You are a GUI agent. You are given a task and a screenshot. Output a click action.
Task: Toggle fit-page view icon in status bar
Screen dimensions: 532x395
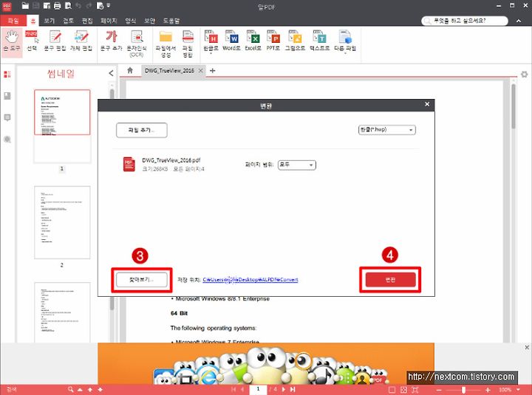(403, 390)
